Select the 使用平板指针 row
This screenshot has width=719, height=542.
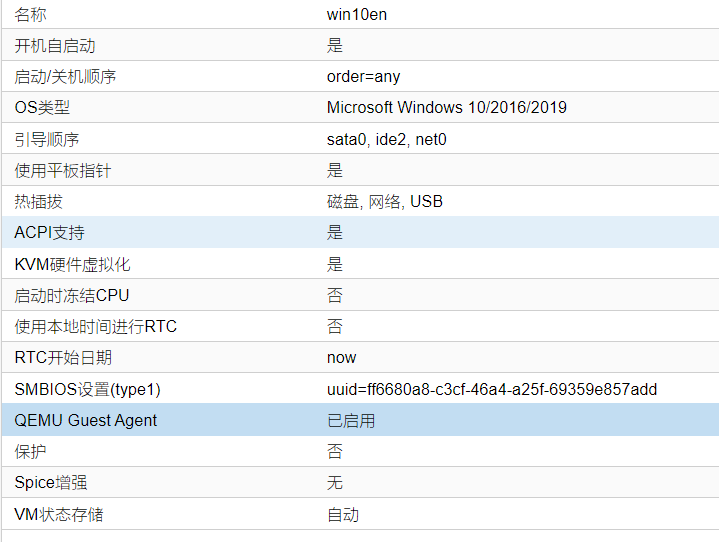coord(360,170)
